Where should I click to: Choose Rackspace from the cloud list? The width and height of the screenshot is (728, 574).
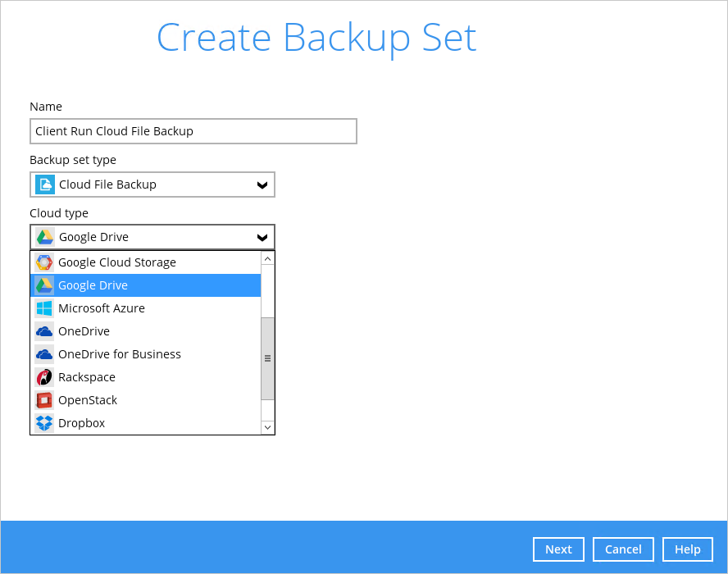(x=145, y=377)
